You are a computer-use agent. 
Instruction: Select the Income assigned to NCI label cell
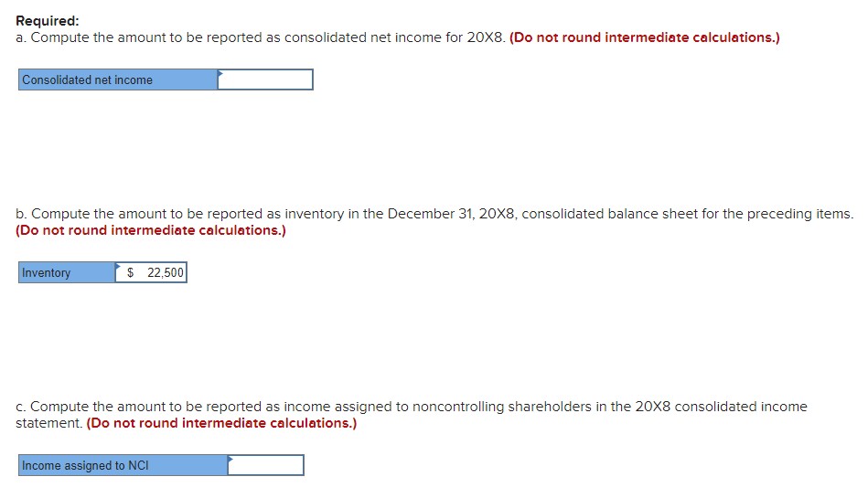click(x=123, y=465)
